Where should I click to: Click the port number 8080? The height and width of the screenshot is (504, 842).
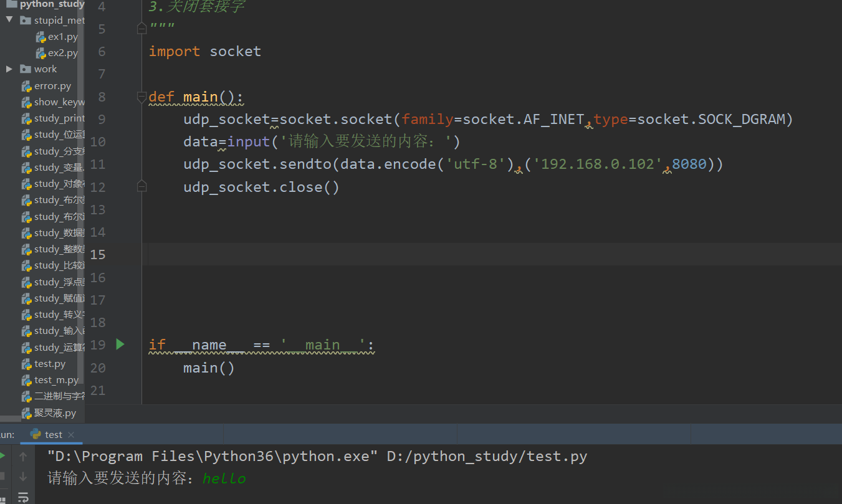click(689, 164)
